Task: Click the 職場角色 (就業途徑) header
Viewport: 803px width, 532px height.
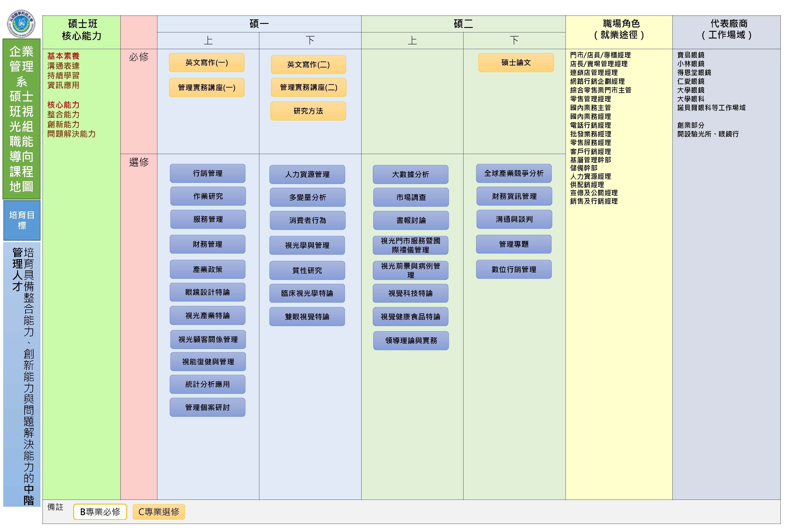Action: (619, 32)
